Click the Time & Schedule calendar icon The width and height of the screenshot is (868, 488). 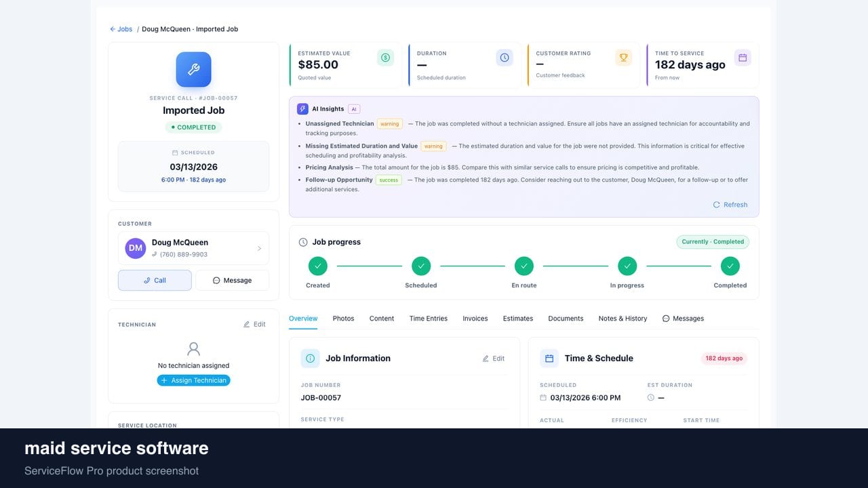[x=549, y=359]
